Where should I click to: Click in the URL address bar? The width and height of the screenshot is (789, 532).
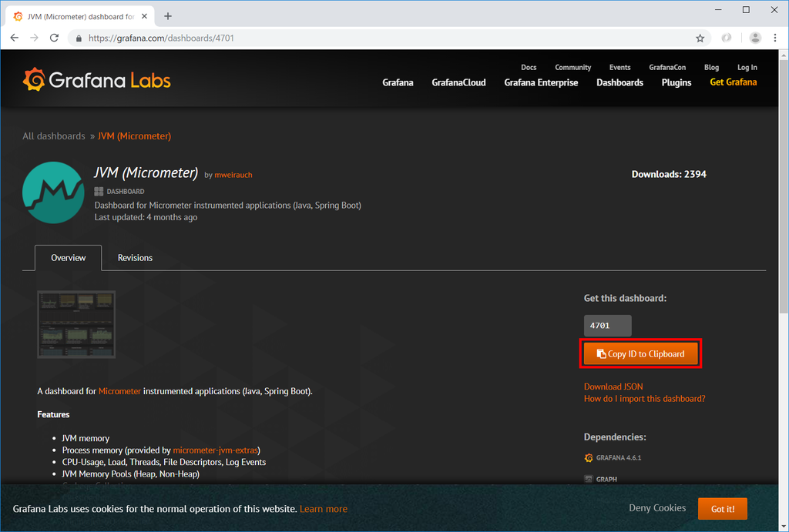pos(388,38)
